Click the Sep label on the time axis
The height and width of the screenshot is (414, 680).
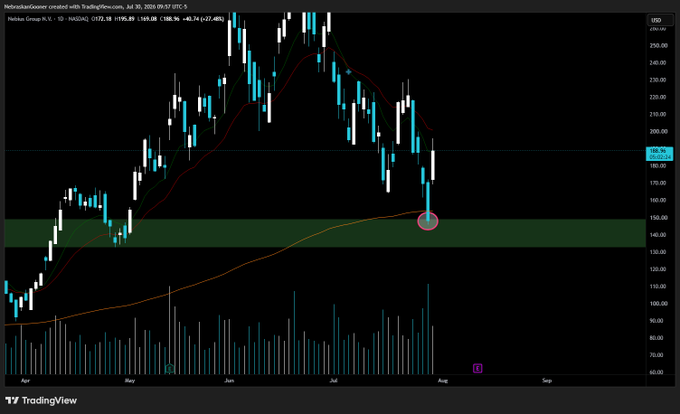[547, 381]
